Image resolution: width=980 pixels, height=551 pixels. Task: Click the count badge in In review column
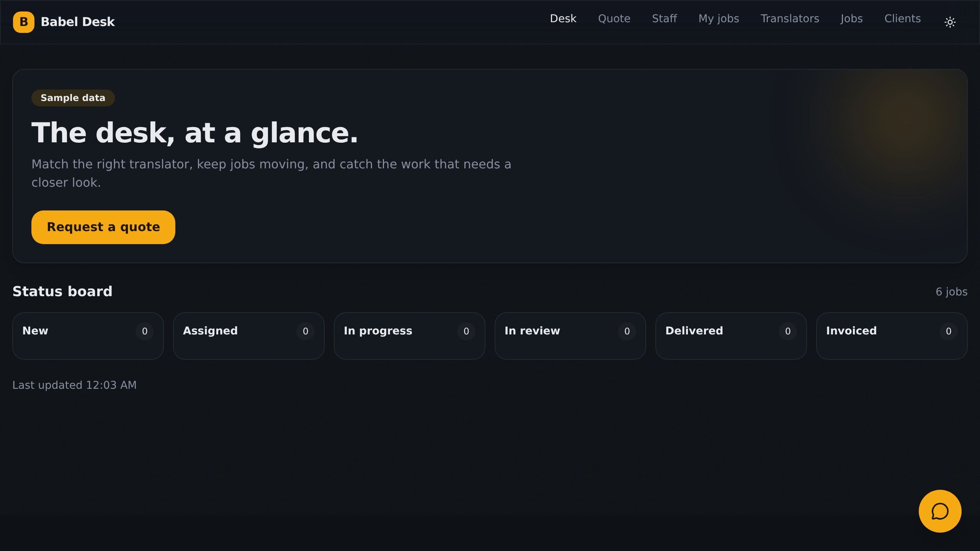tap(627, 331)
